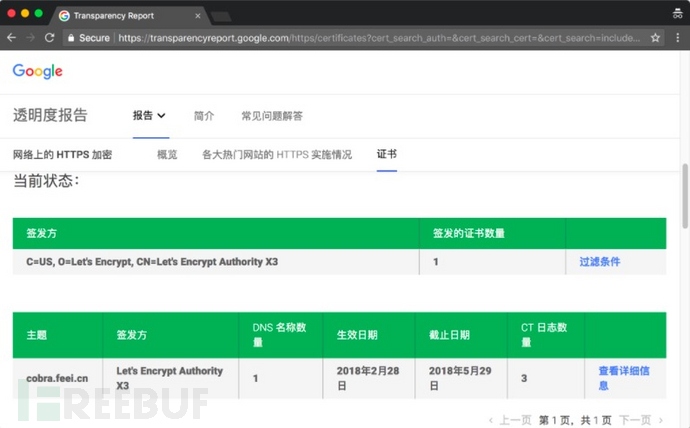Screen dimensions: 690x428
Task: Click the browser forward arrow
Action: coord(30,38)
